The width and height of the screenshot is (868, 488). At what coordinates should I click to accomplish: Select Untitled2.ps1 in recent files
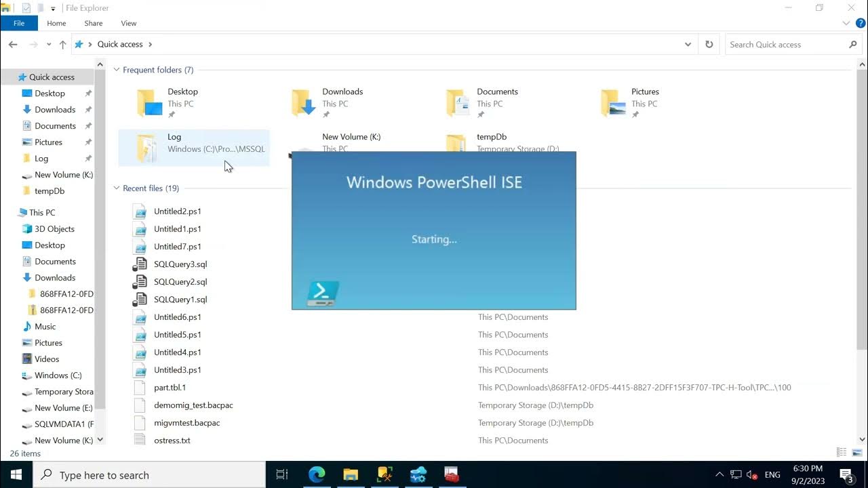tap(177, 211)
